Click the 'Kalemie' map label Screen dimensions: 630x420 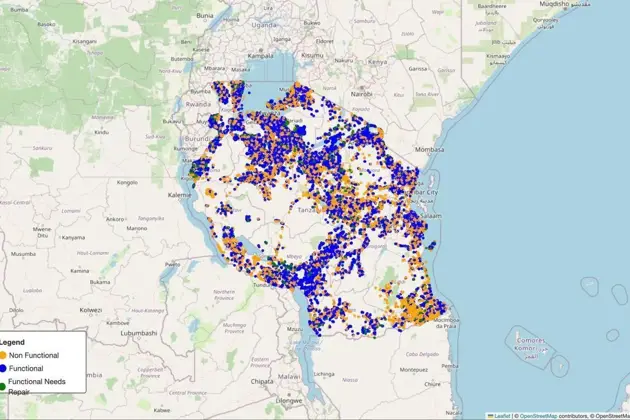coord(179,195)
